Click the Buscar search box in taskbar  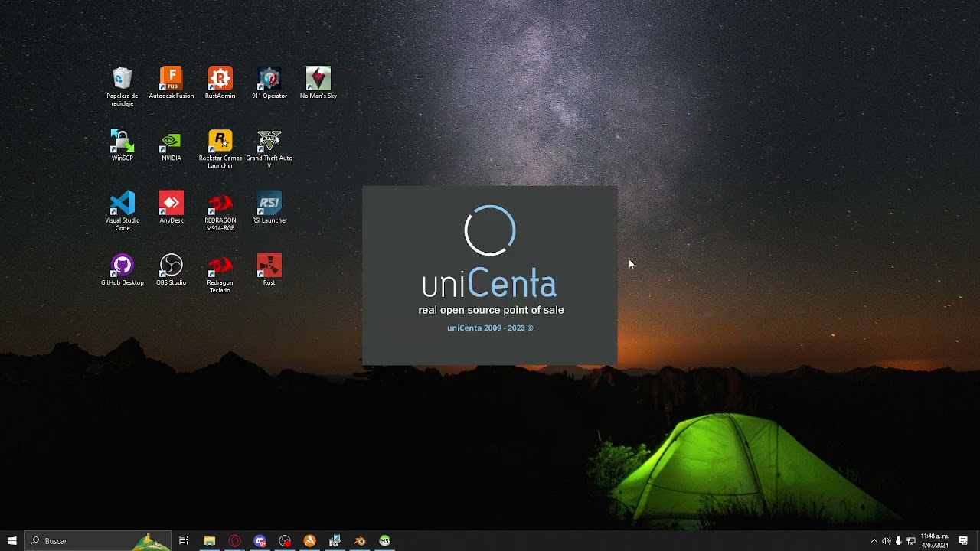(x=98, y=541)
